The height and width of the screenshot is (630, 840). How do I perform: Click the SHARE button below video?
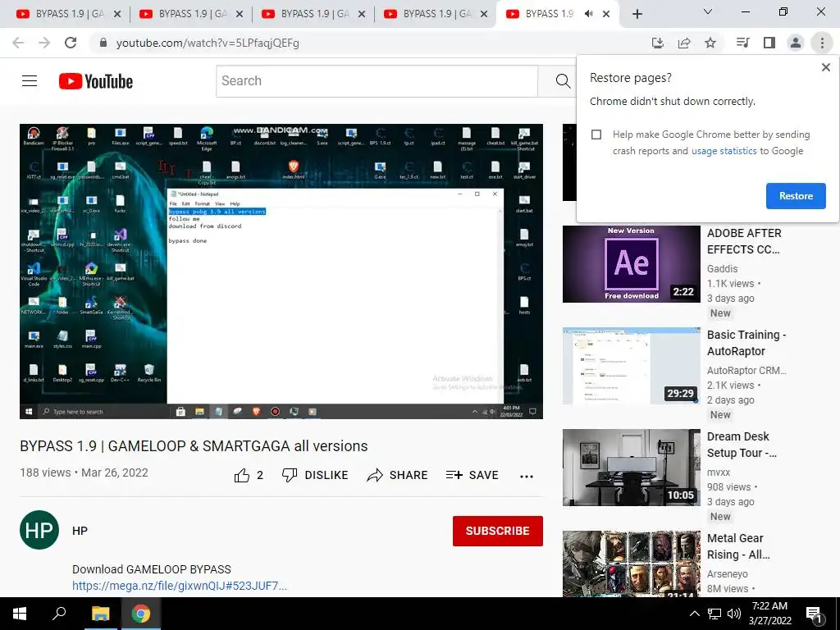pyautogui.click(x=397, y=475)
